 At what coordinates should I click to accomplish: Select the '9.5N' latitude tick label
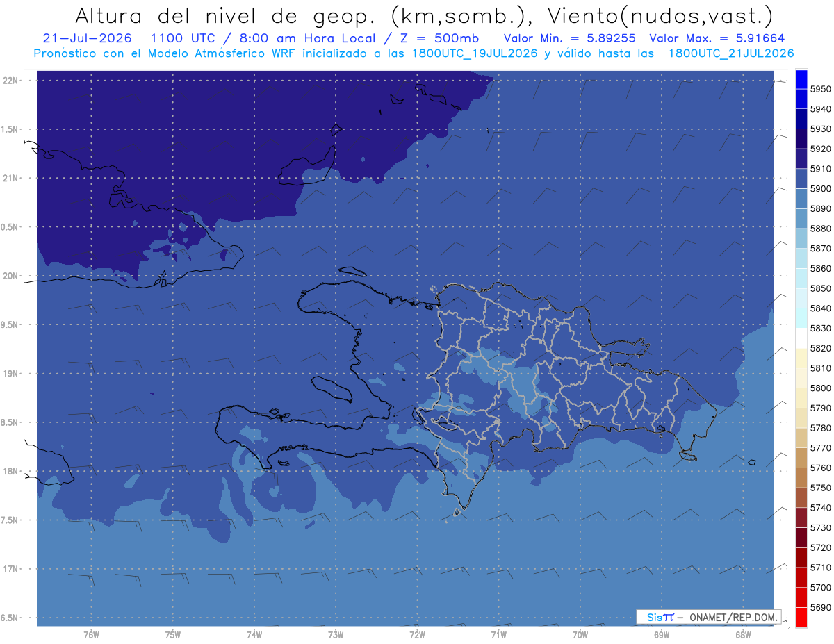[10, 325]
